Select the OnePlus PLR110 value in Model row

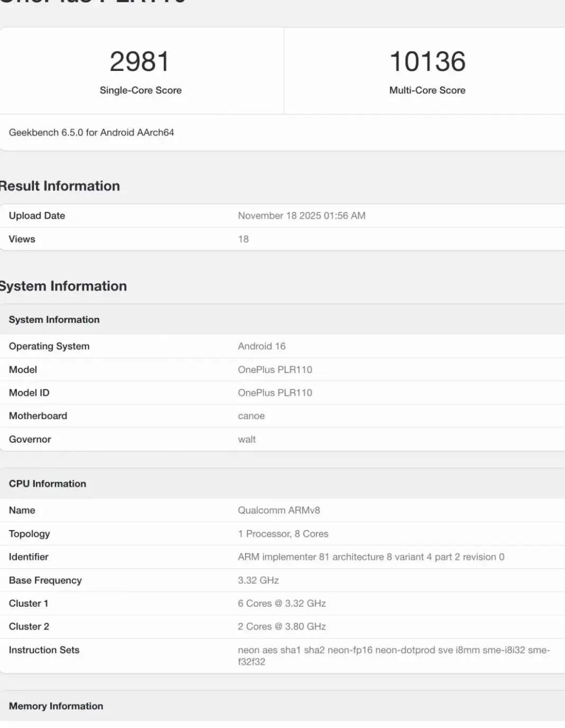(275, 370)
